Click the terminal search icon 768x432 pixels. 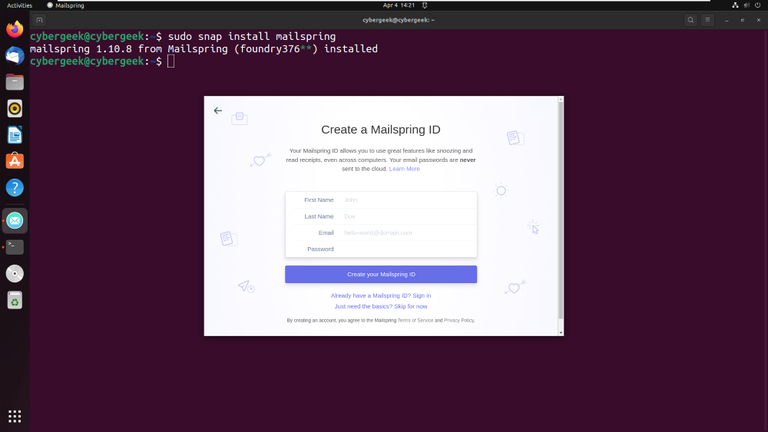(x=691, y=20)
